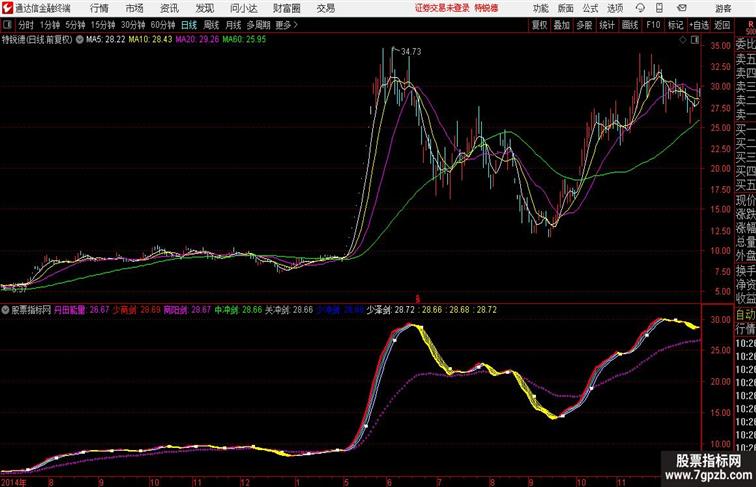Toggle the left sidebar panel icon
Viewport: 756px width, 487px height.
coord(7,25)
